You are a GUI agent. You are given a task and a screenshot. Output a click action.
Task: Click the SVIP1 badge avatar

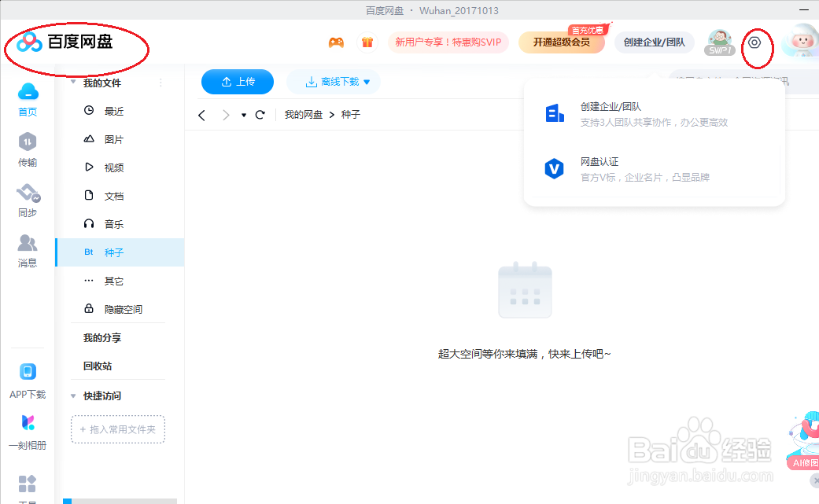[x=720, y=42]
